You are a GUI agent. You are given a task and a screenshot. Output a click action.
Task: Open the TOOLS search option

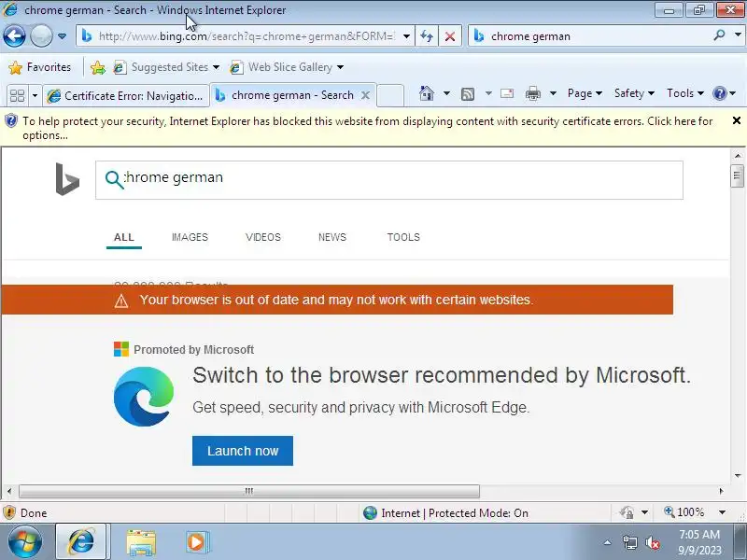point(403,237)
